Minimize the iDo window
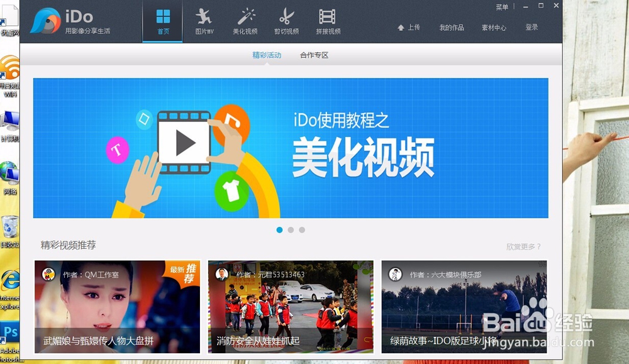This screenshot has height=364, width=629. pos(525,6)
